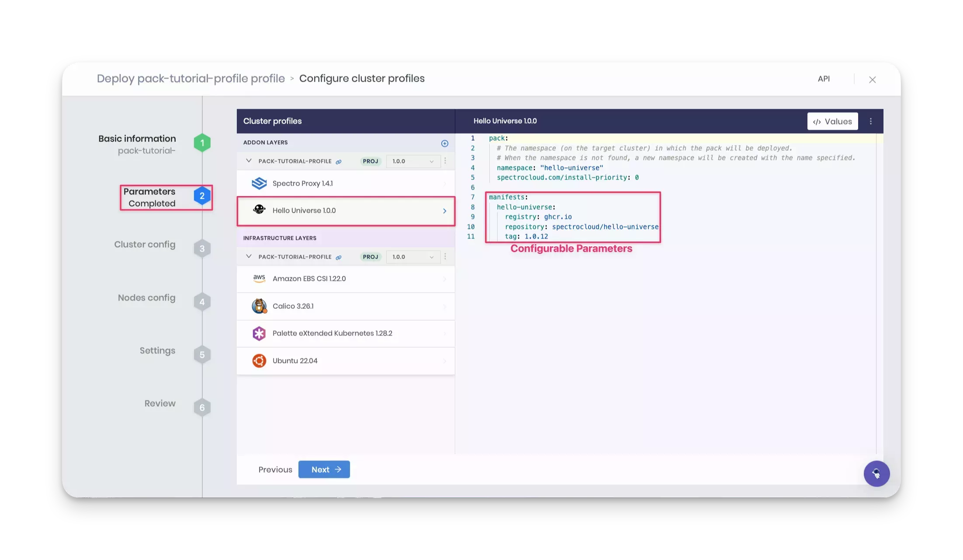
Task: Click the link icon beside PACK-TUTORIAL-PROFILE addon layer
Action: 339,161
